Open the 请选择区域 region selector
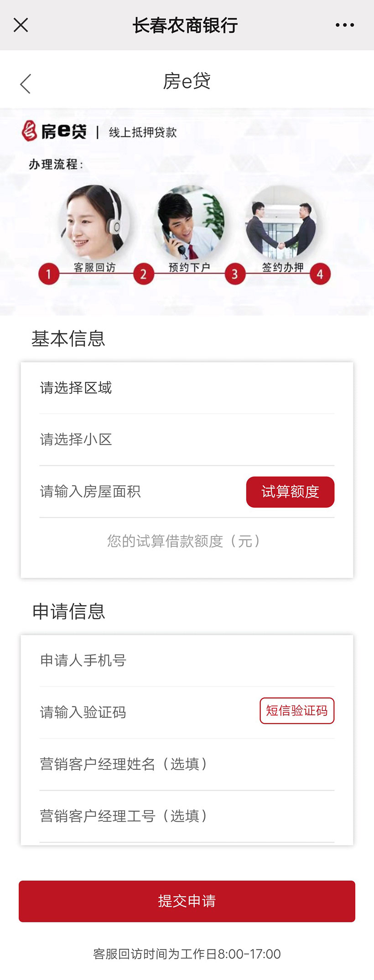This screenshot has width=374, height=980. [187, 388]
